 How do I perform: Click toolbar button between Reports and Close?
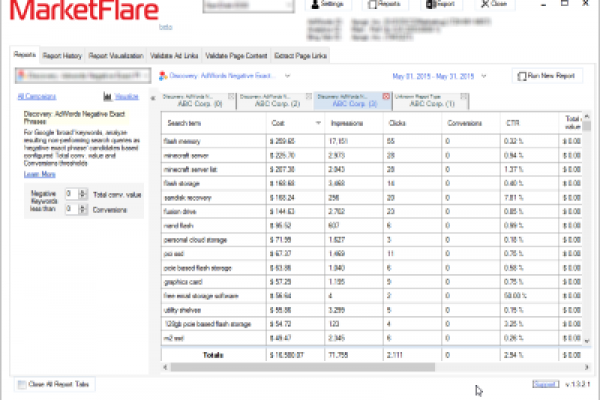441,4
